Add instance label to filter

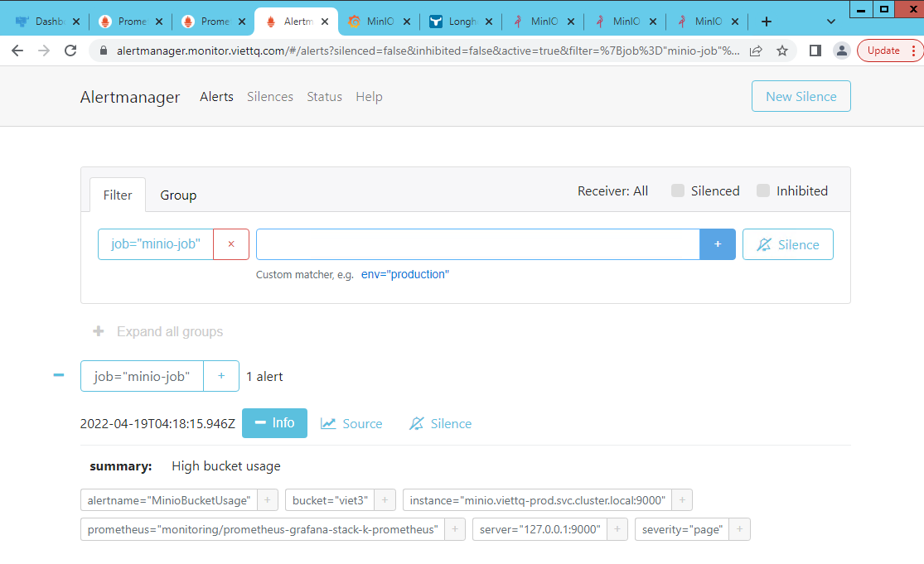tap(682, 500)
